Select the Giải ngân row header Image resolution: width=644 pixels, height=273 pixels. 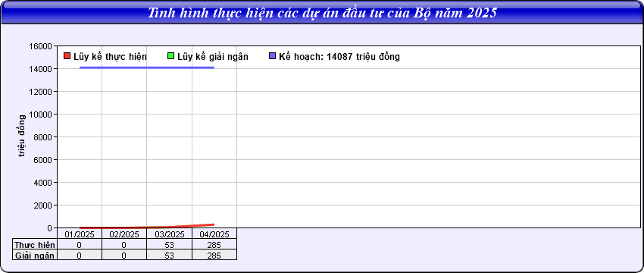[x=35, y=256]
